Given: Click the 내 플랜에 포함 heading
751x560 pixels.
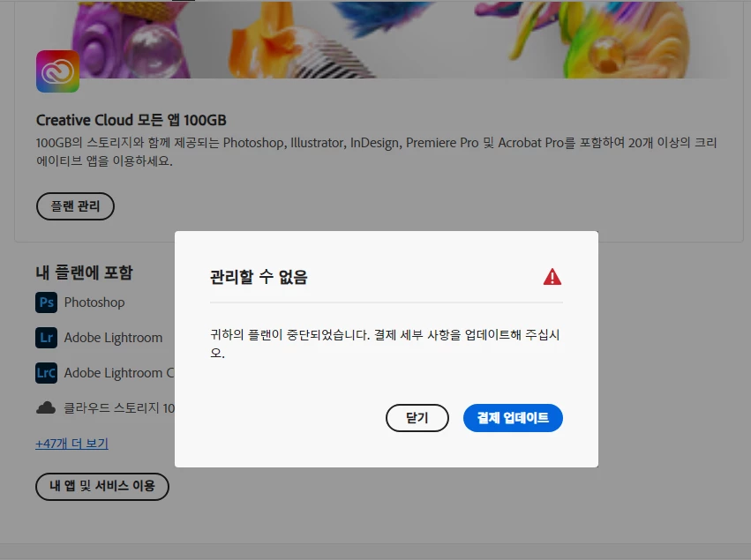Looking at the screenshot, I should [x=85, y=273].
